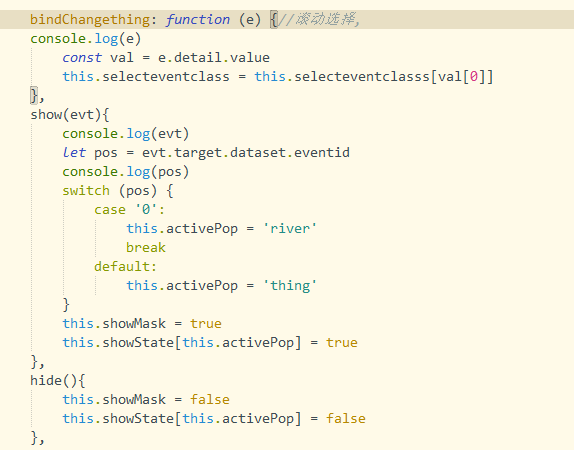Screen dimensions: 574x450
Task: Click the show(evt) method header
Action: click(70, 115)
